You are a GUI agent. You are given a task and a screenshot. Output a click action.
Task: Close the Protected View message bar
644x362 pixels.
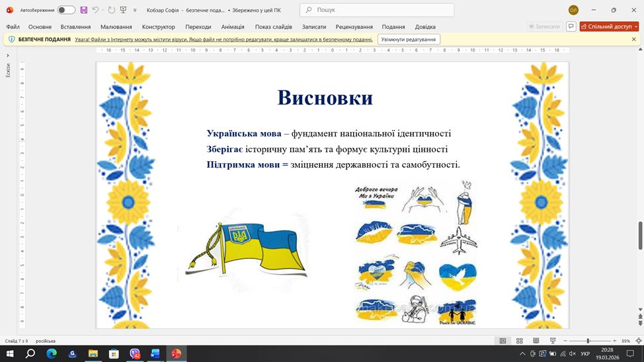tap(634, 40)
